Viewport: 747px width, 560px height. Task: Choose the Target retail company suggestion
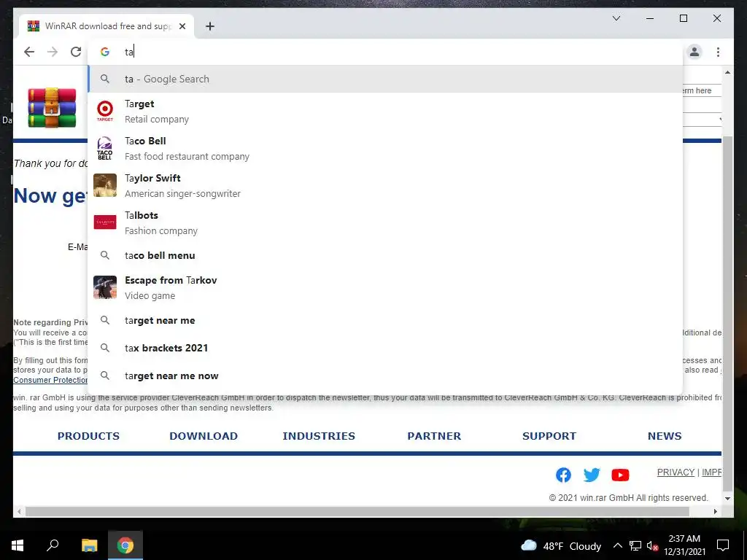385,112
